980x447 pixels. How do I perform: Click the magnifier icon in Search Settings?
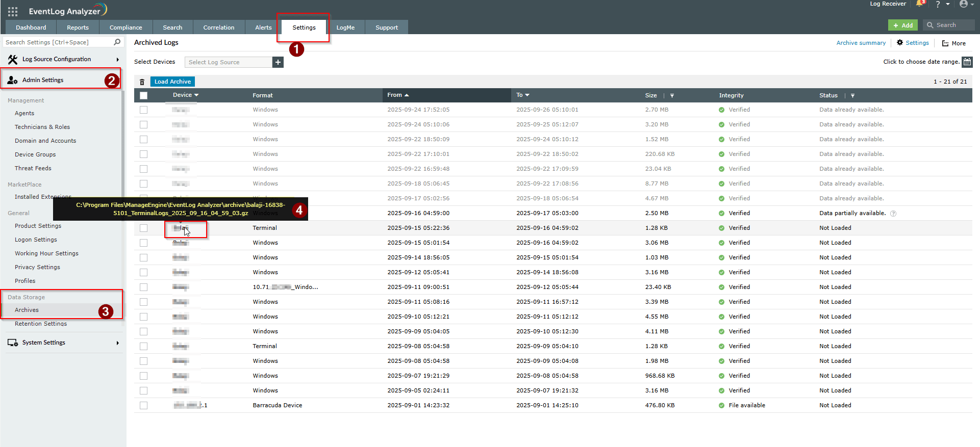117,42
